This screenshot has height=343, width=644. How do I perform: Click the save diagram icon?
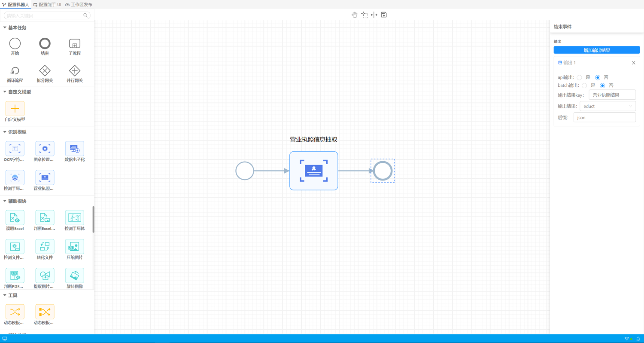[384, 15]
